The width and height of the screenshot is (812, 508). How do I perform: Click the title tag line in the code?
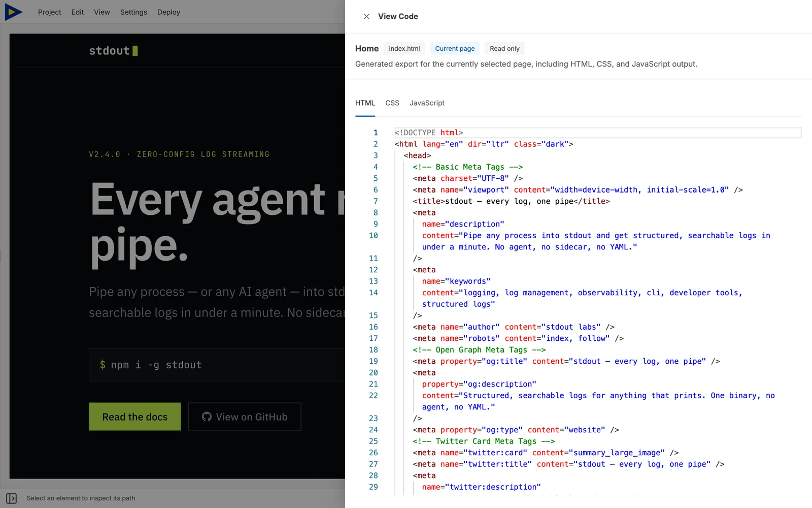[x=511, y=201]
